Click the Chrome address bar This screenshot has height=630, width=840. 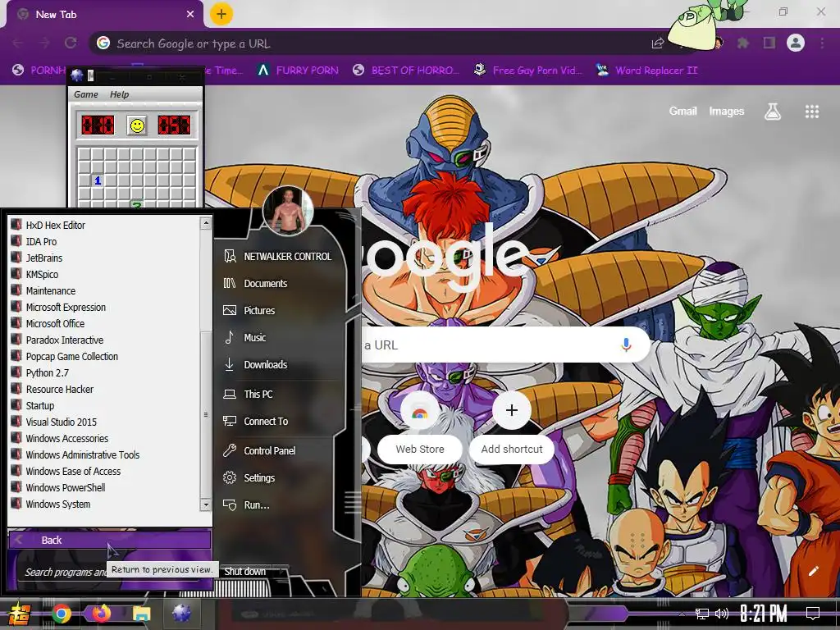[x=375, y=43]
